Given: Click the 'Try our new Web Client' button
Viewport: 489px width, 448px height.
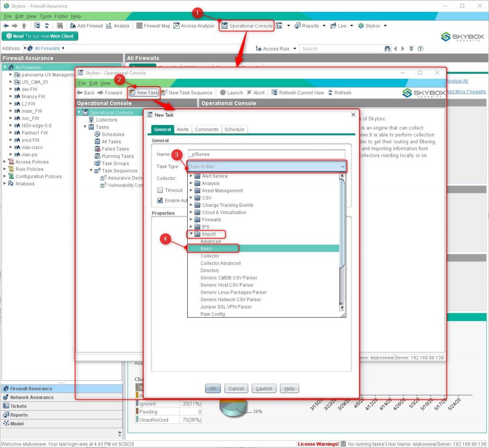Looking at the screenshot, I should [x=40, y=36].
